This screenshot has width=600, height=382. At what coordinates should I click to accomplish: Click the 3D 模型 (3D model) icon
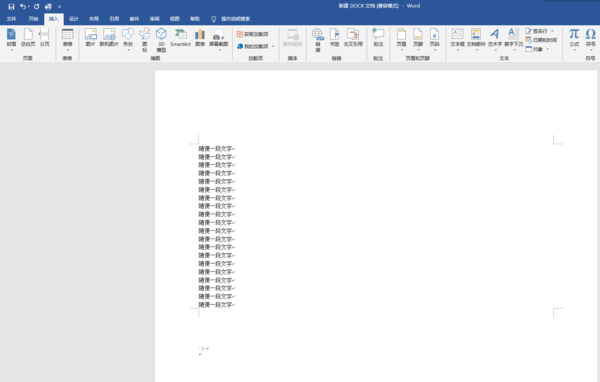pos(161,40)
